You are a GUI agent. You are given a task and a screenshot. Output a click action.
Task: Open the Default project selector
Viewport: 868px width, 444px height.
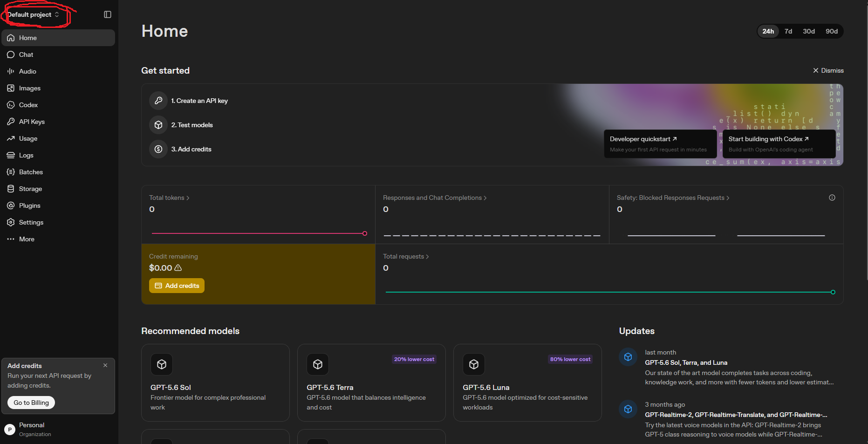(34, 14)
